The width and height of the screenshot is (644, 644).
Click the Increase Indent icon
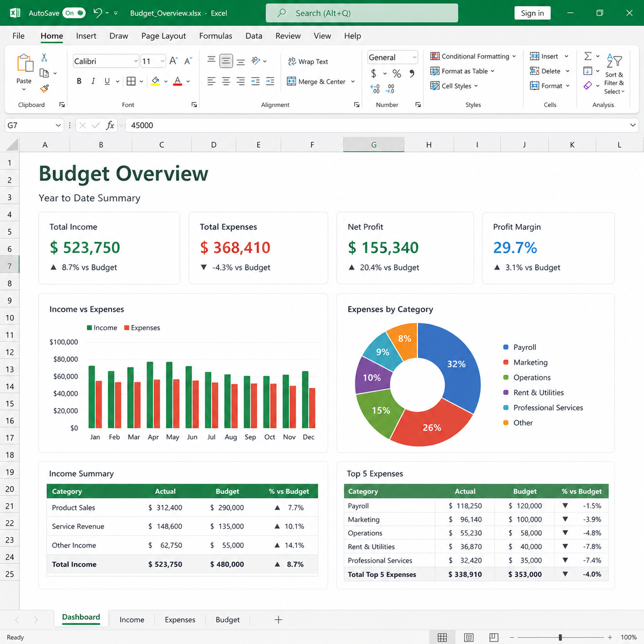[270, 81]
